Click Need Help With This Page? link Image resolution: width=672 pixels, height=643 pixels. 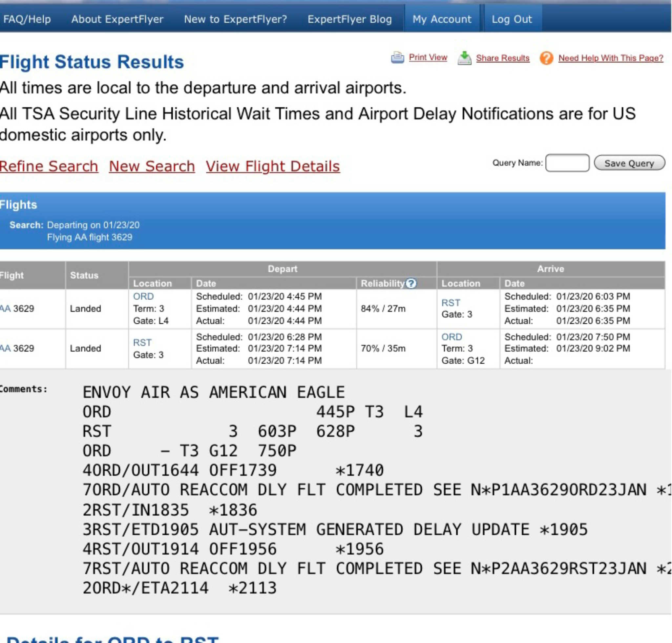[611, 58]
